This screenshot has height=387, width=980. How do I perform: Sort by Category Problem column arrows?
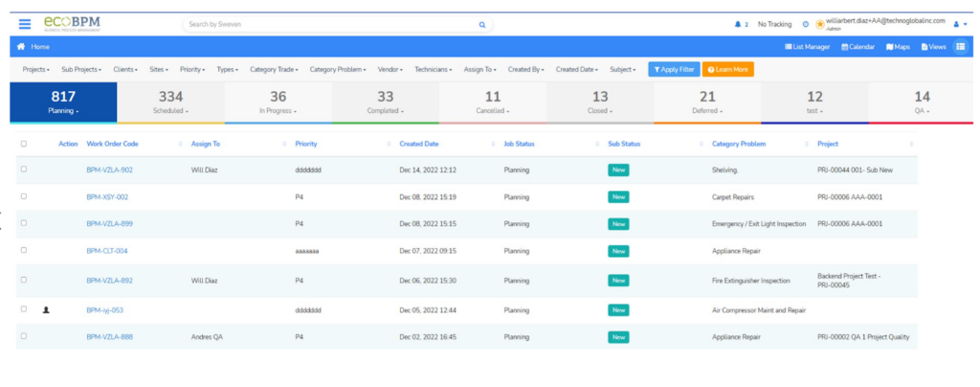click(808, 144)
